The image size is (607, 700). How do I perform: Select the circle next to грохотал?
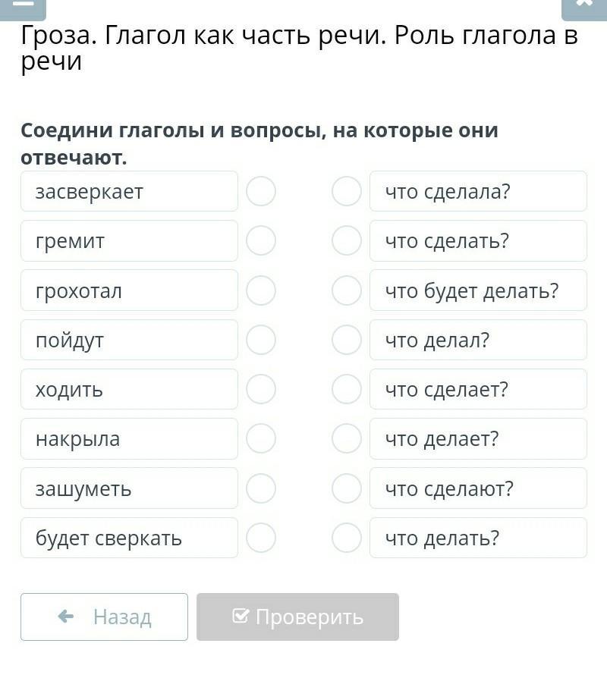[261, 290]
